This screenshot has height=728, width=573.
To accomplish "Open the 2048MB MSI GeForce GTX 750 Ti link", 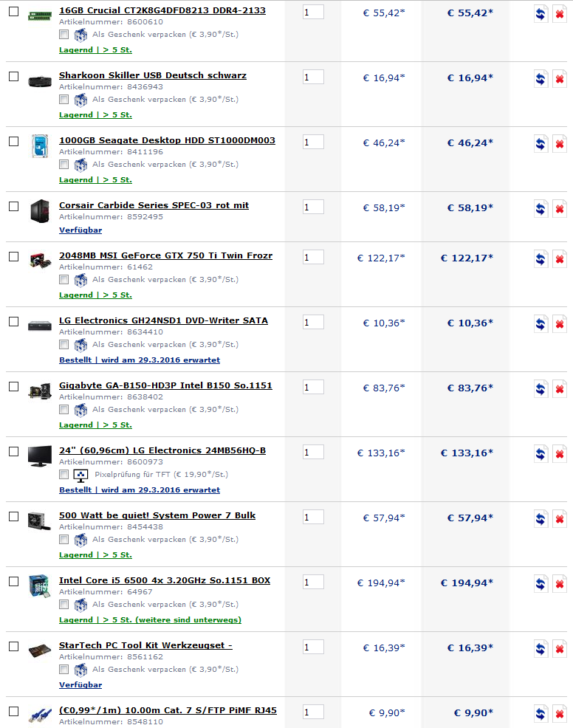I will point(165,255).
